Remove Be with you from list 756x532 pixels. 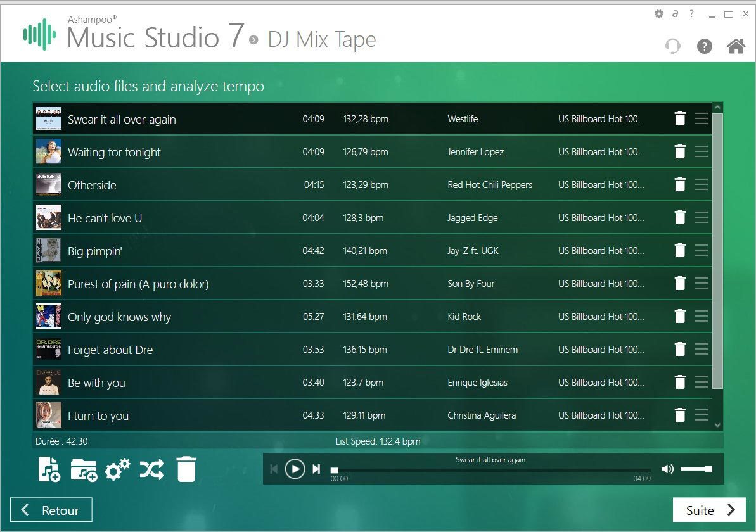point(680,382)
